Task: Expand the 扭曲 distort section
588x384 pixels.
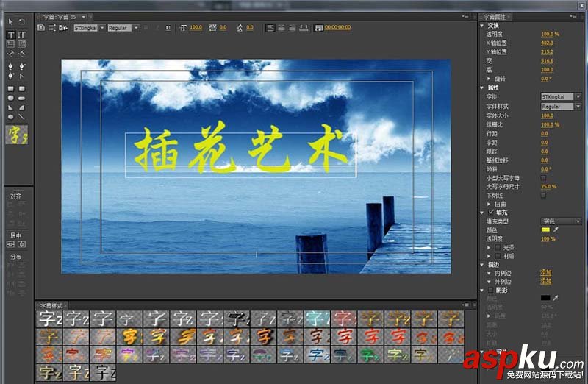Action: (x=489, y=204)
